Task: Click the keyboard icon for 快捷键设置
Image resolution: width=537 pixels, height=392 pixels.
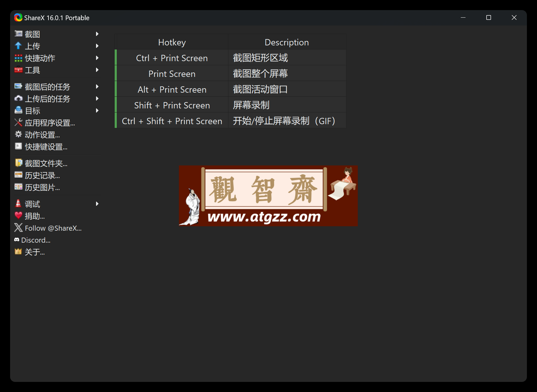Action: click(x=18, y=146)
